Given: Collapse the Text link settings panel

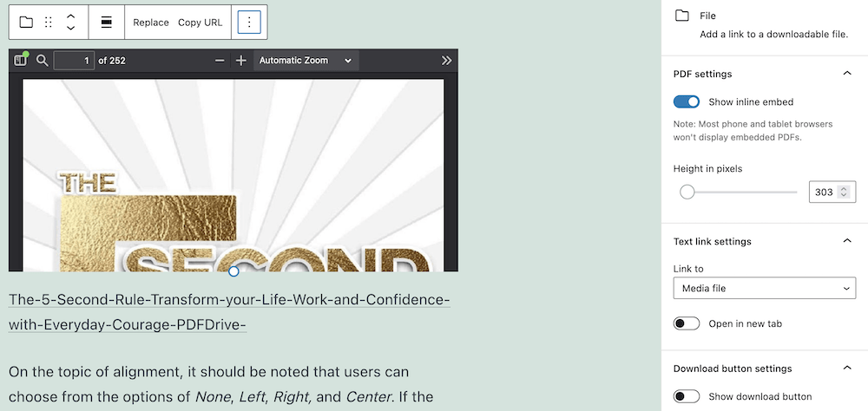Looking at the screenshot, I should 847,241.
